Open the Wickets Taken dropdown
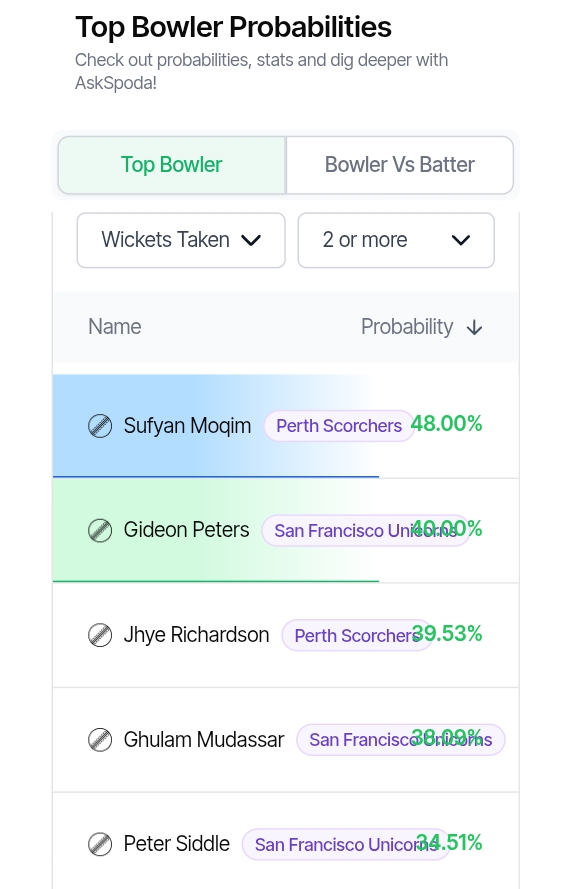Image resolution: width=568 pixels, height=889 pixels. 181,240
